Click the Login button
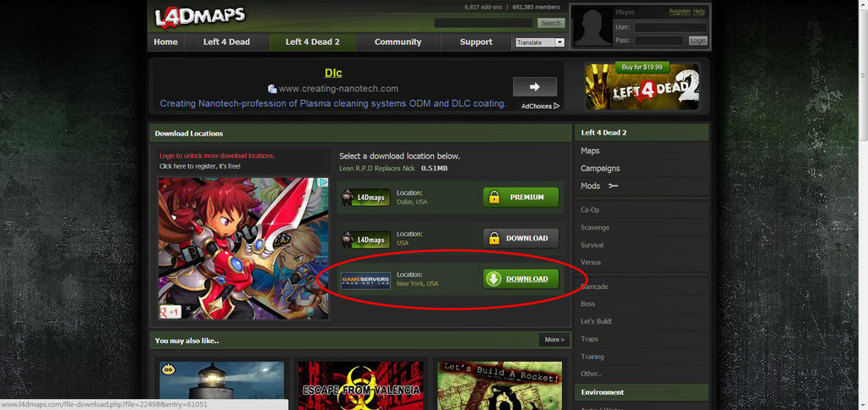The height and width of the screenshot is (410, 868). [x=698, y=41]
